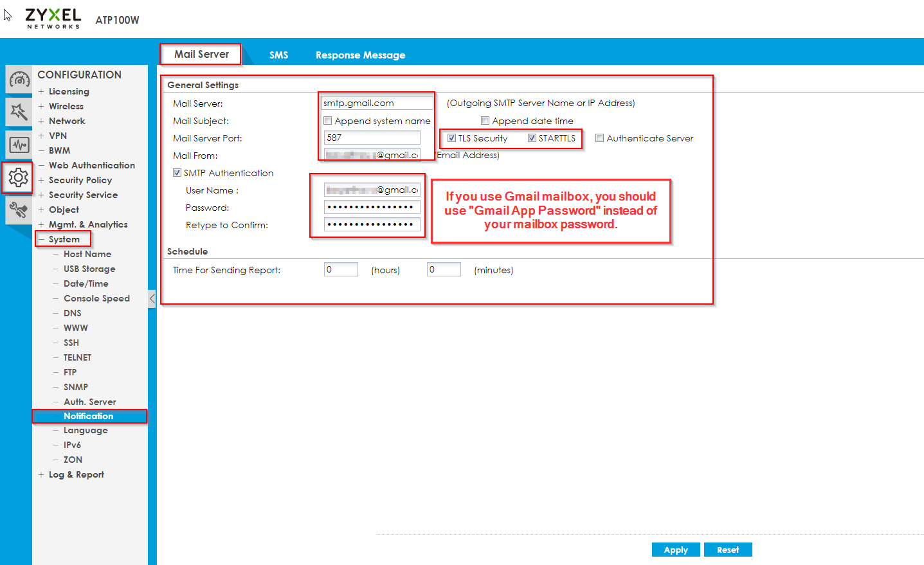This screenshot has height=565, width=924.
Task: Switch to the SMS tab
Action: (278, 55)
